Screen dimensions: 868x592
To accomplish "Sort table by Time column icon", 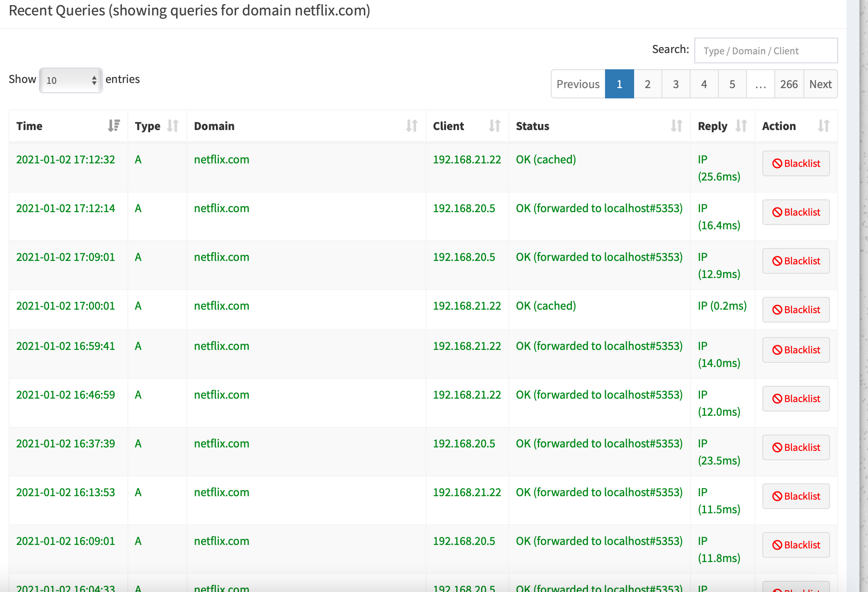I will coord(114,126).
